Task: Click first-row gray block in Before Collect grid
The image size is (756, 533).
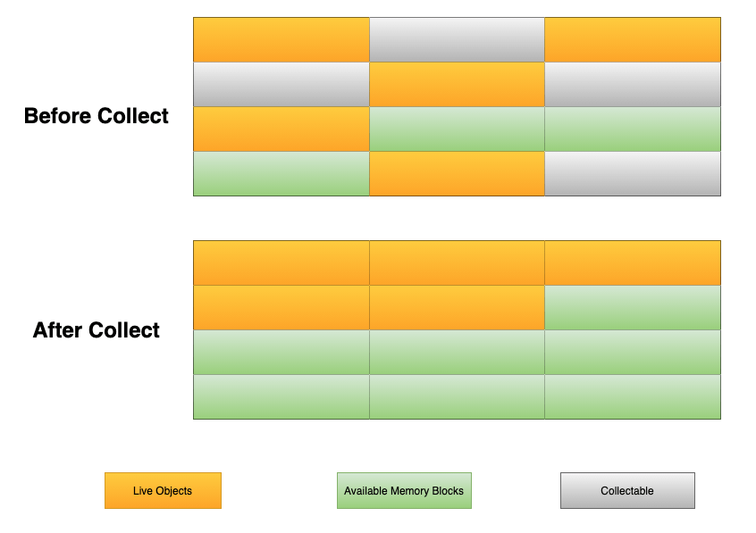Action: pos(457,39)
